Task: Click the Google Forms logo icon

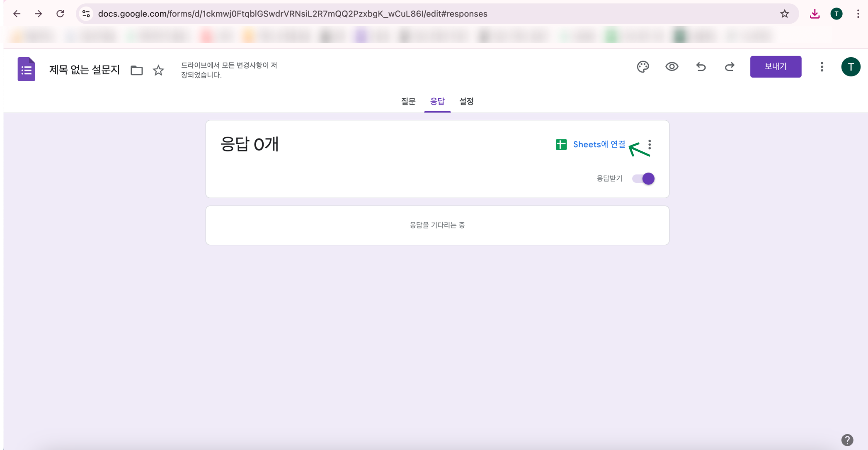Action: pos(26,69)
